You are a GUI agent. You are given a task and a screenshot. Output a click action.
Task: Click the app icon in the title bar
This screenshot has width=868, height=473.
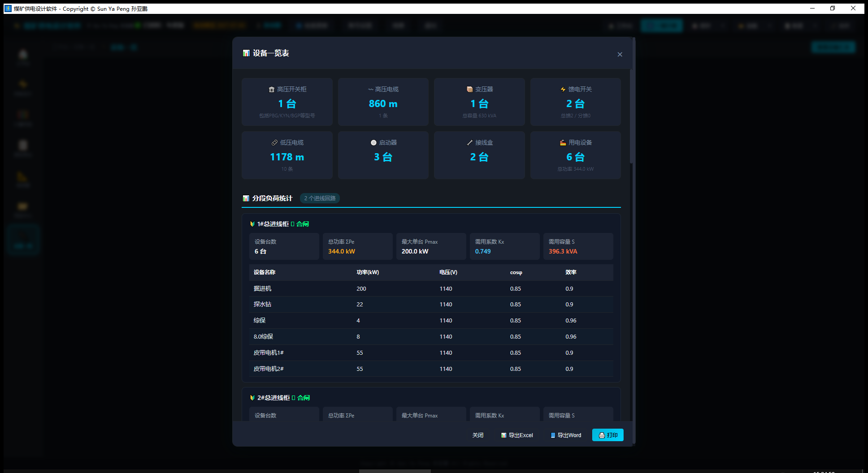pyautogui.click(x=8, y=9)
